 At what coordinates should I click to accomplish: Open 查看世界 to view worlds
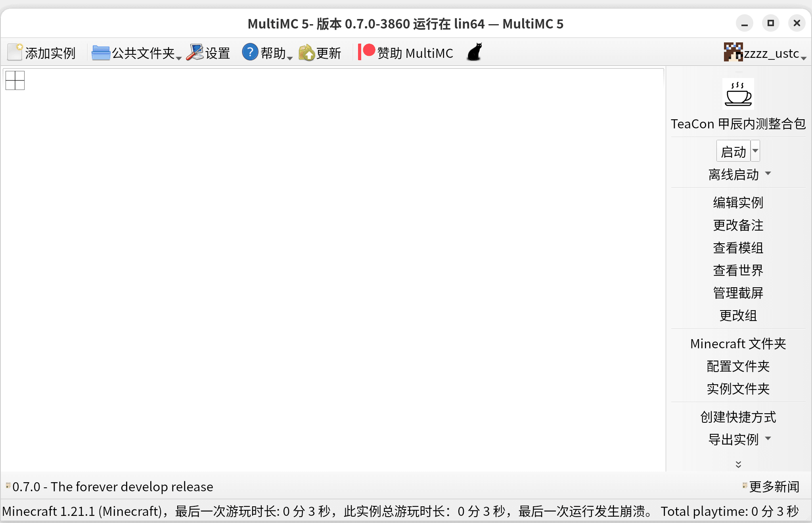[x=738, y=270]
